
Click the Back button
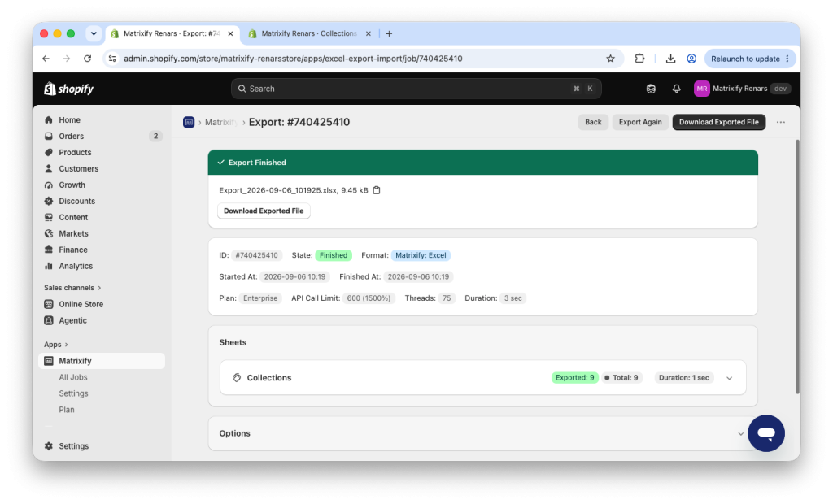pyautogui.click(x=593, y=122)
